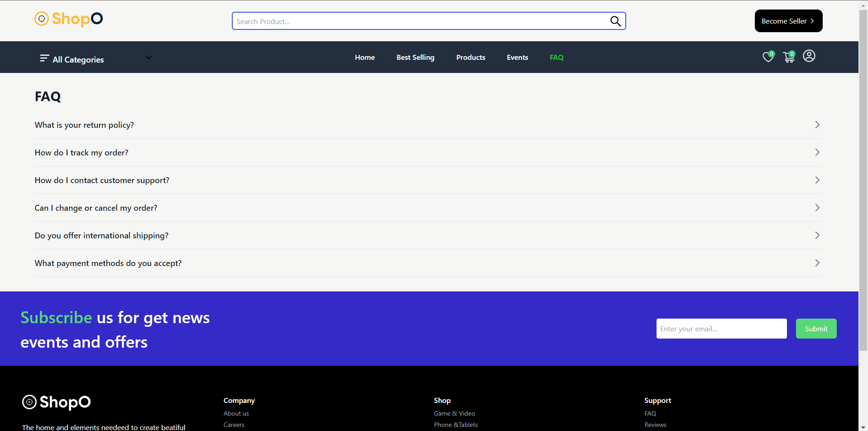Select the Events nav item
868x431 pixels.
[517, 57]
